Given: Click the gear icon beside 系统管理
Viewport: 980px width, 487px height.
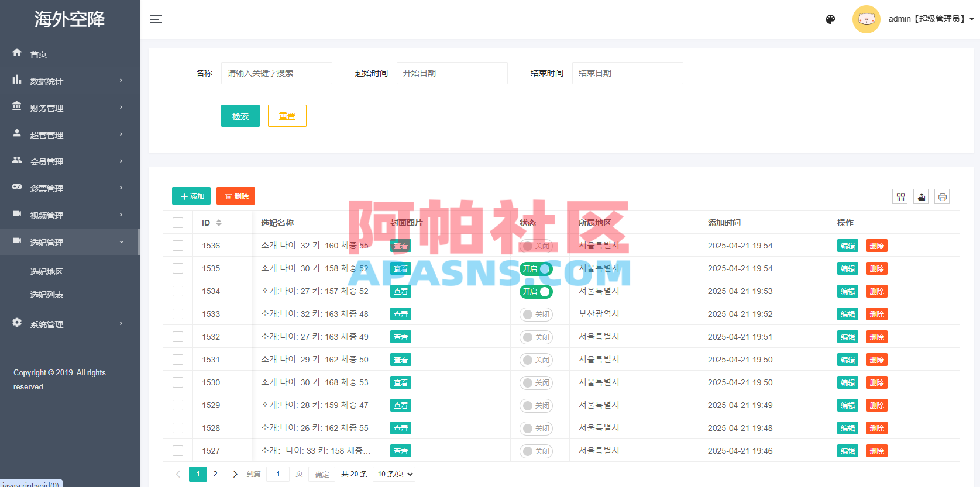Looking at the screenshot, I should (x=17, y=323).
